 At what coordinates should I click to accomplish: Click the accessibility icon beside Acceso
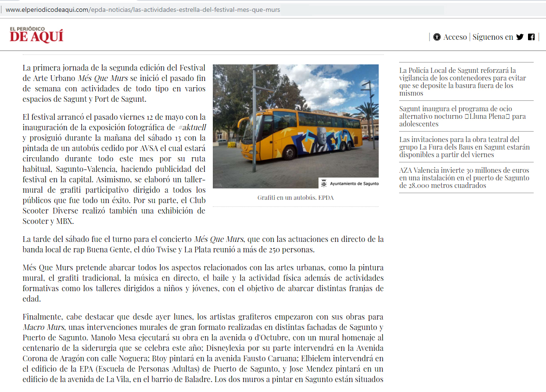click(437, 37)
